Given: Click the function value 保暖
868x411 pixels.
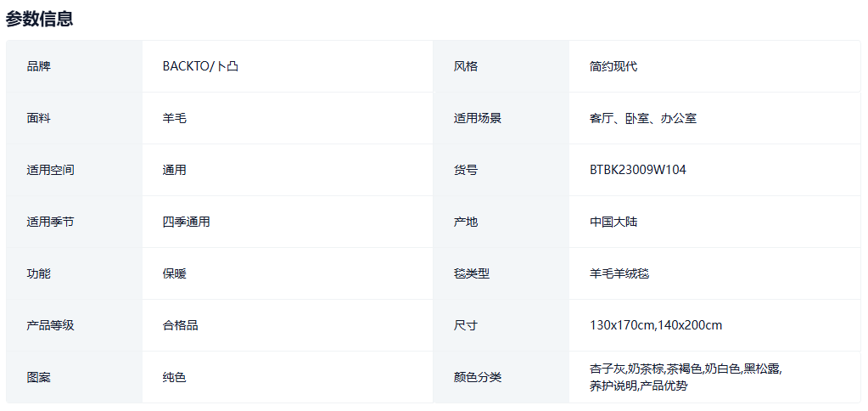Looking at the screenshot, I should click(175, 273).
